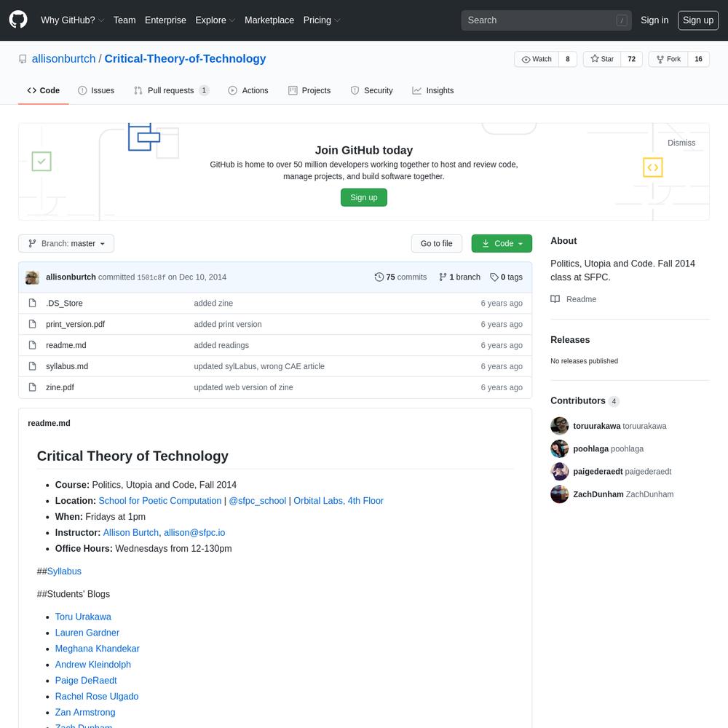The height and width of the screenshot is (728, 728).
Task: Click the header Sign up button
Action: pos(698,20)
